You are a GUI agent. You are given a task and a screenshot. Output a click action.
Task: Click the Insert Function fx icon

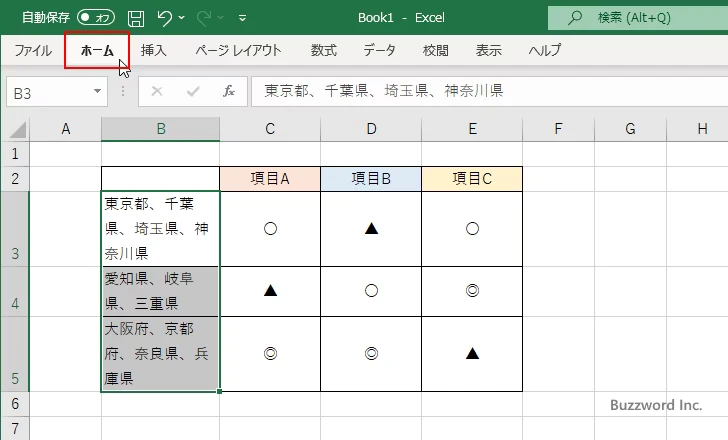point(229,91)
